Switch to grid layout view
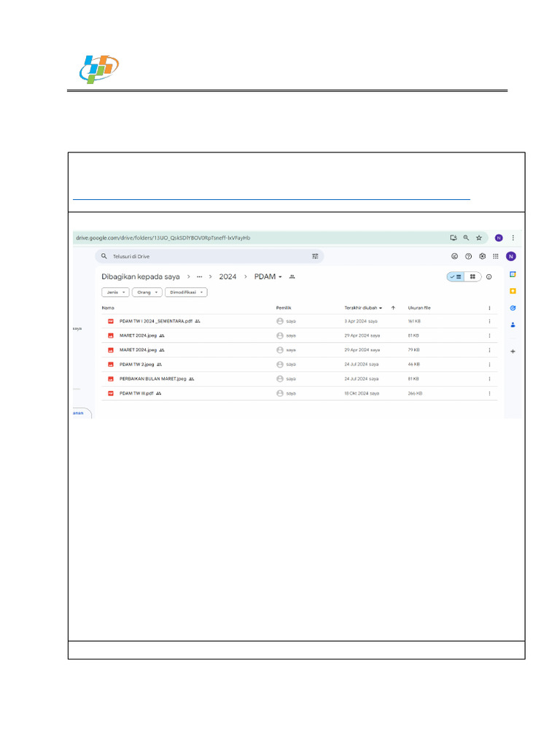Screen dimensions: 560x747 472,276
